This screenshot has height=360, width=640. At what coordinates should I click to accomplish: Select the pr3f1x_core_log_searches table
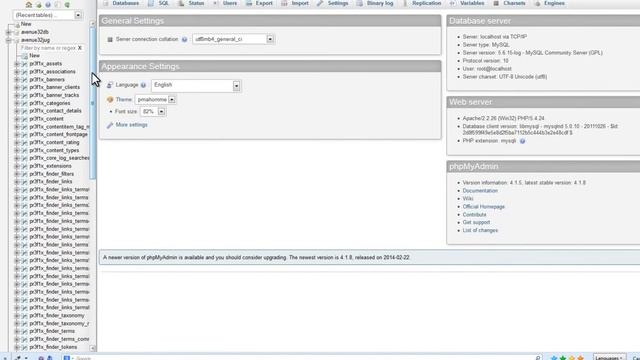point(60,158)
